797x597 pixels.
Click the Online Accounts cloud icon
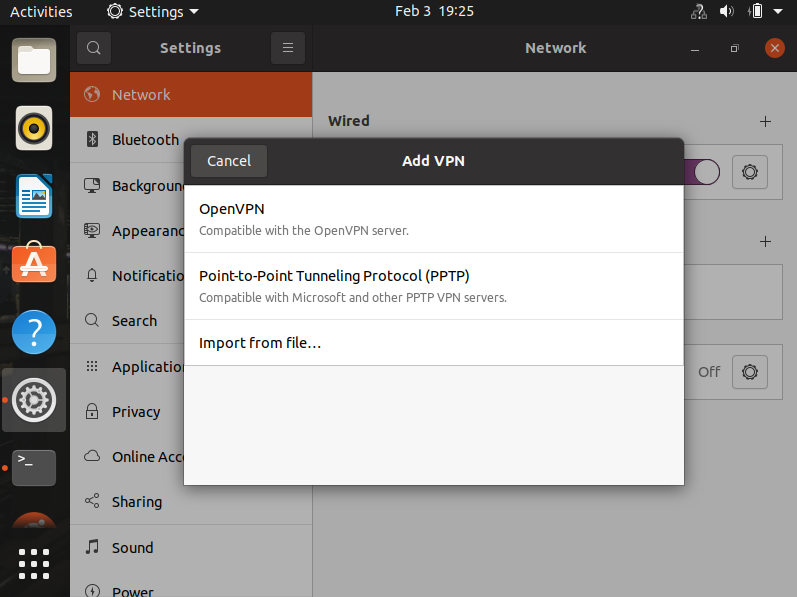pos(92,456)
